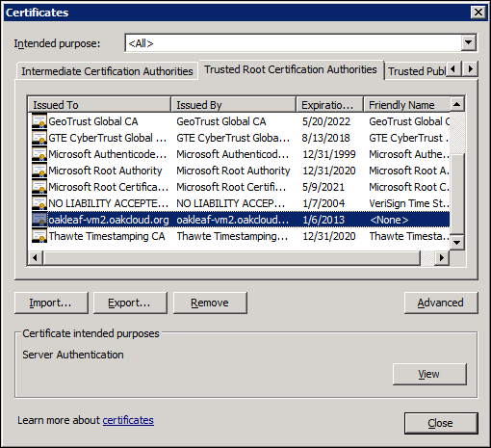
Task: Click the horizontal scroll right arrow
Action: point(442,257)
